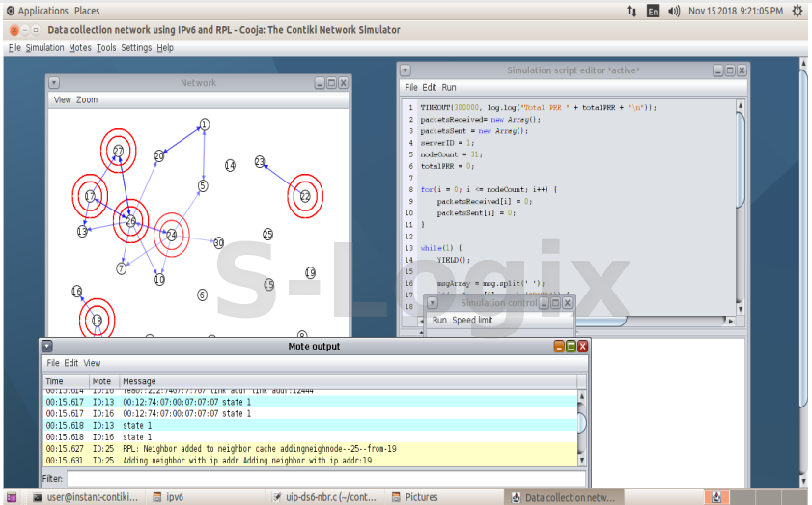Select mote node 25 in Network view
Screen dimensions: 812x505
(x=267, y=234)
